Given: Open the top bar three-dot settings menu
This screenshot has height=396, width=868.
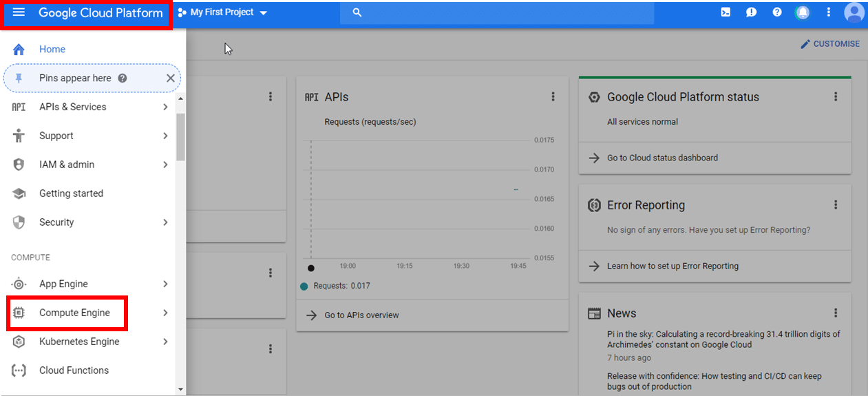Looking at the screenshot, I should click(x=829, y=12).
